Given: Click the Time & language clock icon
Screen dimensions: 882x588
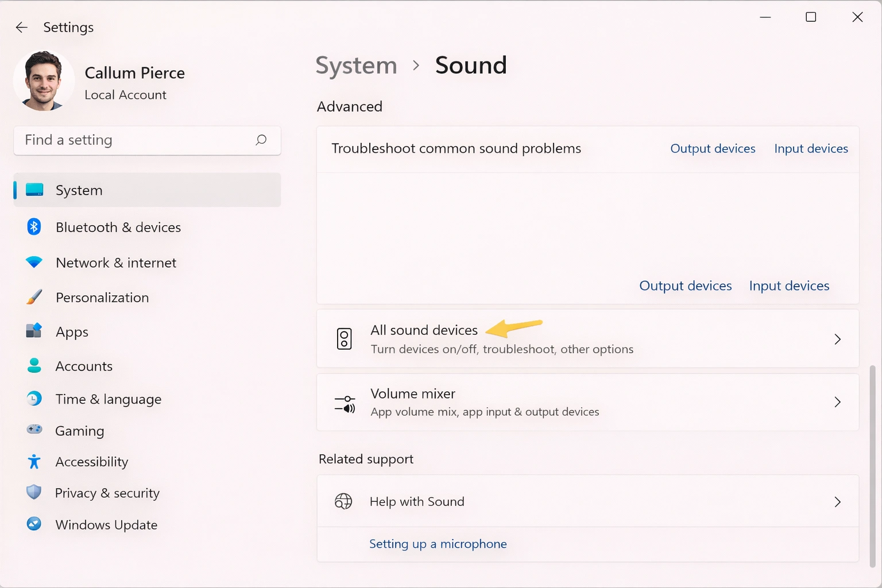Looking at the screenshot, I should click(34, 399).
